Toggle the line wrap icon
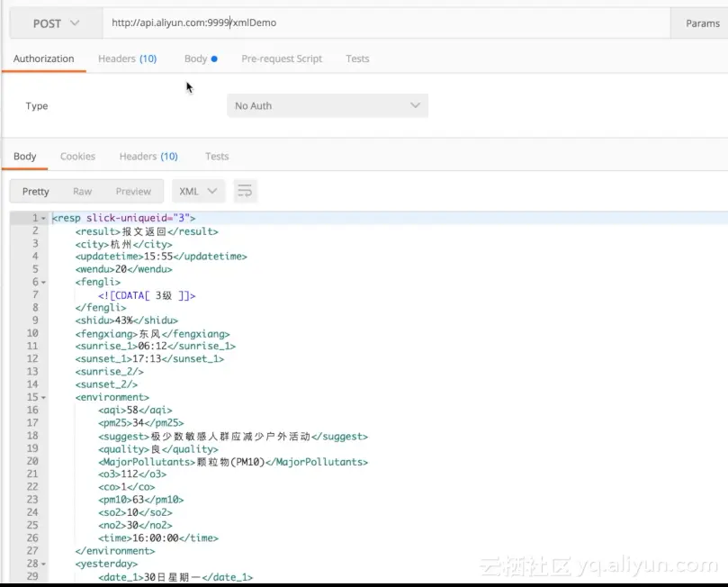Viewport: 728px width, 587px height. coord(245,191)
